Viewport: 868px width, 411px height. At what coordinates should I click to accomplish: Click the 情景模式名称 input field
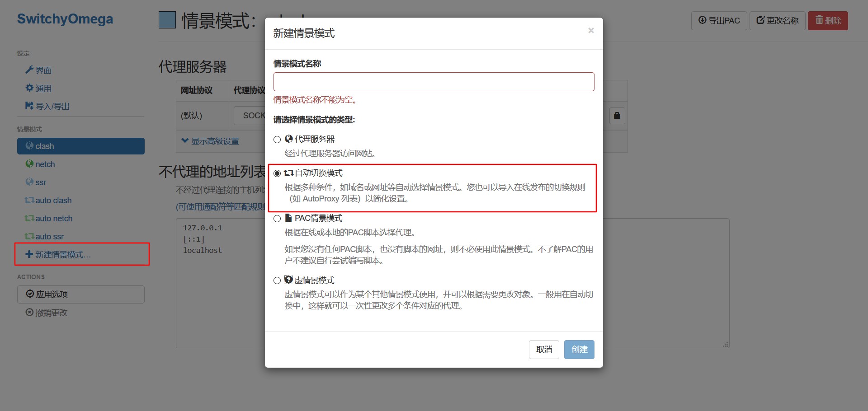click(x=434, y=82)
